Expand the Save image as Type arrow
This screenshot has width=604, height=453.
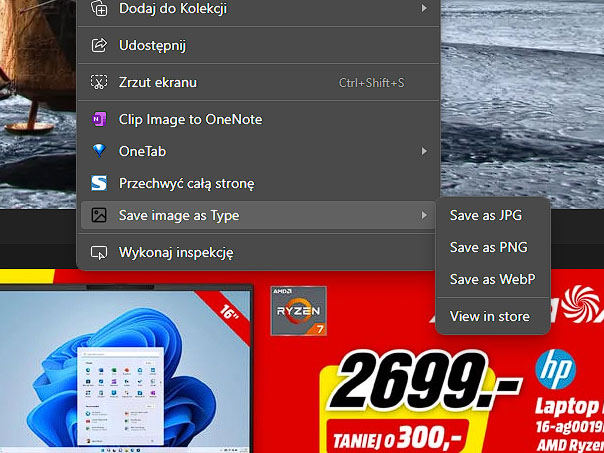pos(424,215)
